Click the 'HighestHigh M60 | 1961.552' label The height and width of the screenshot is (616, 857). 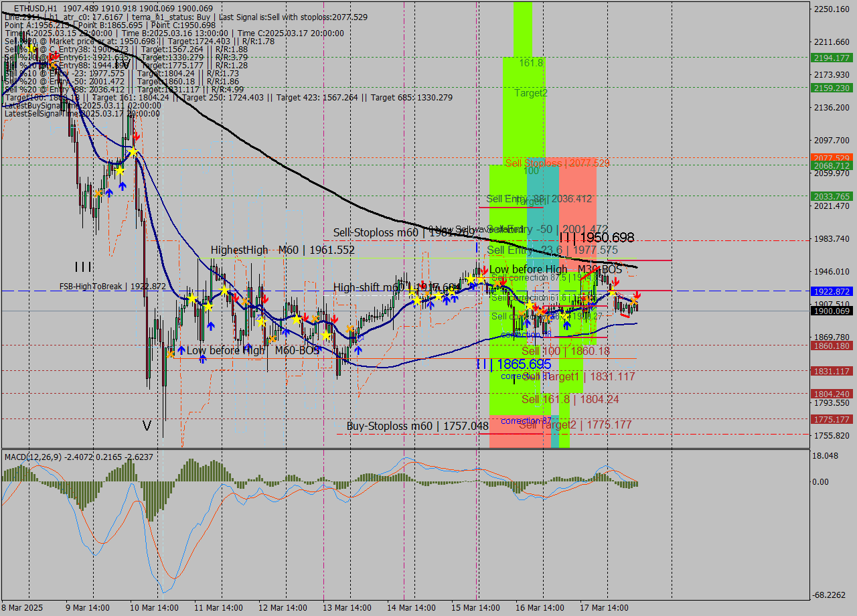[283, 250]
